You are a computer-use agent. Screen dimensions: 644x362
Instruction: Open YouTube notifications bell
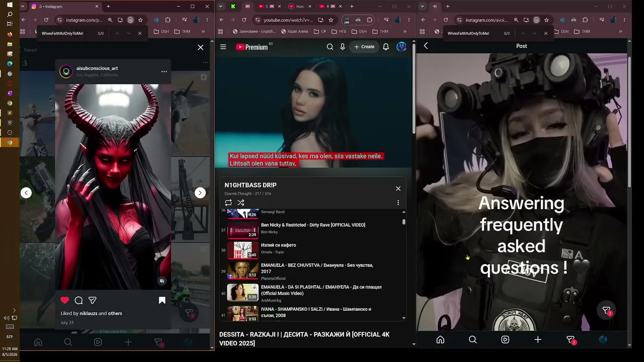click(386, 47)
